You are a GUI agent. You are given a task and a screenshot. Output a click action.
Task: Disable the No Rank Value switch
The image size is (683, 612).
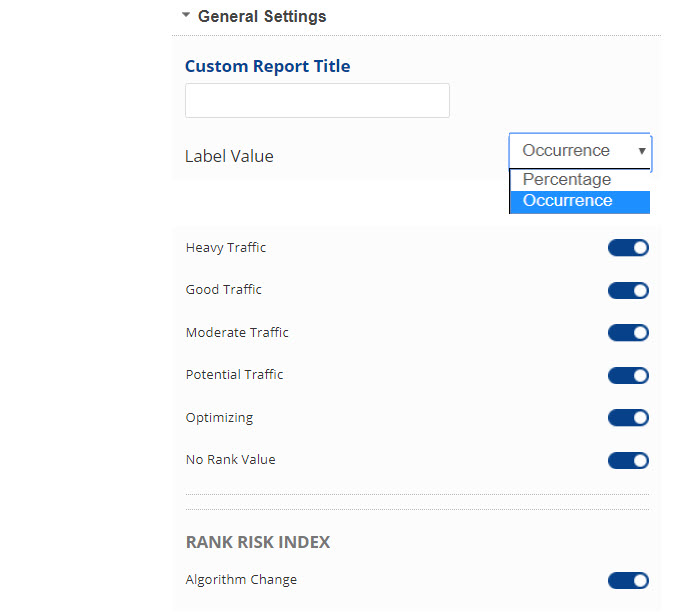point(628,460)
